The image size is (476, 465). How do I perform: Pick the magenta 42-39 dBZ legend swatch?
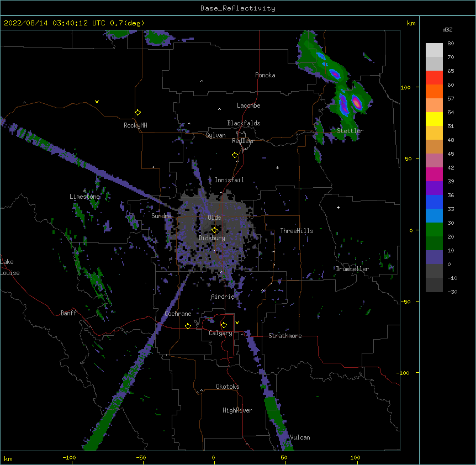point(434,174)
